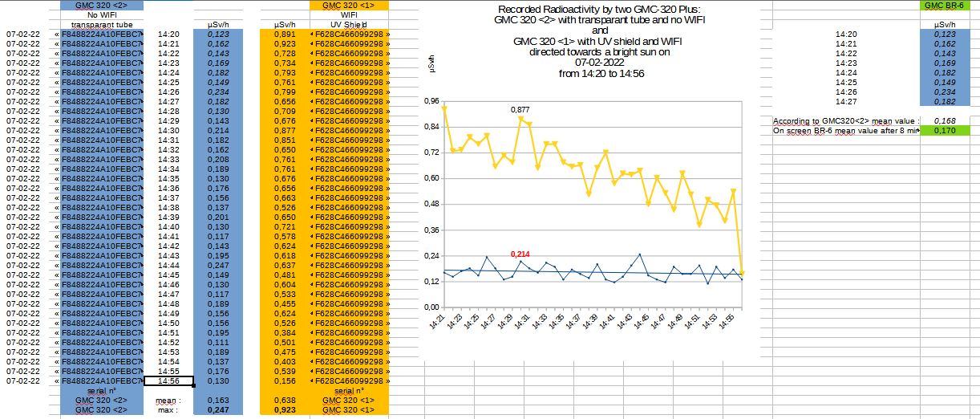The width and height of the screenshot is (980, 419).
Task: Select the 0,156 orange cell in the 14:56 row
Action: coord(286,381)
